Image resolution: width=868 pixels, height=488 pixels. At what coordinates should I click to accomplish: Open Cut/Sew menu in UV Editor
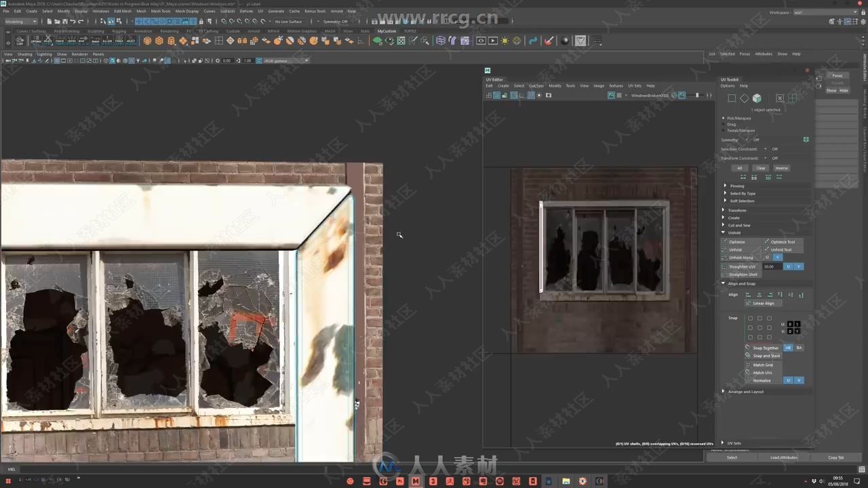click(x=536, y=85)
